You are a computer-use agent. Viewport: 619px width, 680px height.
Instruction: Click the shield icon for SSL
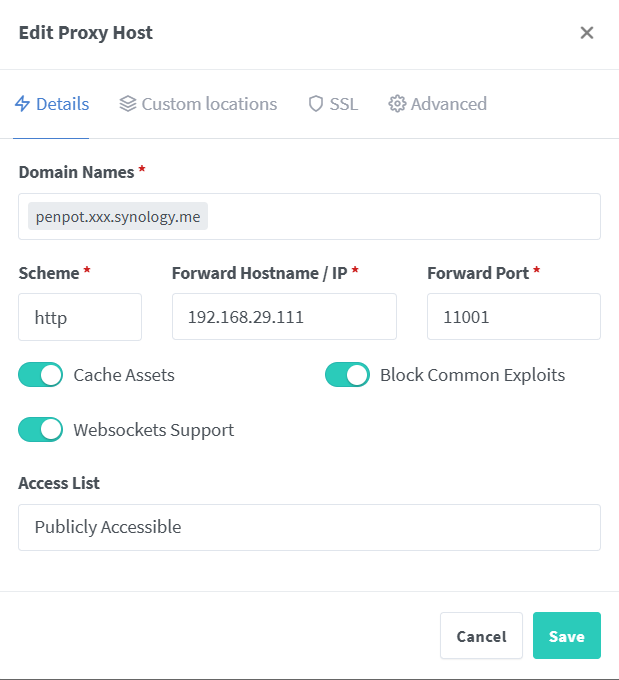(x=316, y=104)
